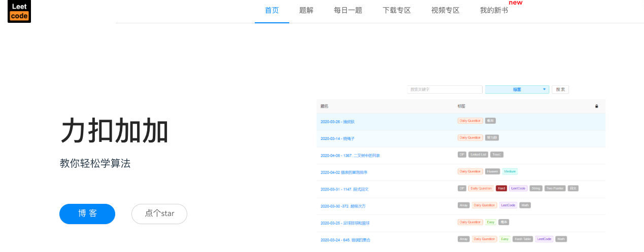Select the 视频专区 menu item
The width and height of the screenshot is (644, 252).
tap(446, 10)
